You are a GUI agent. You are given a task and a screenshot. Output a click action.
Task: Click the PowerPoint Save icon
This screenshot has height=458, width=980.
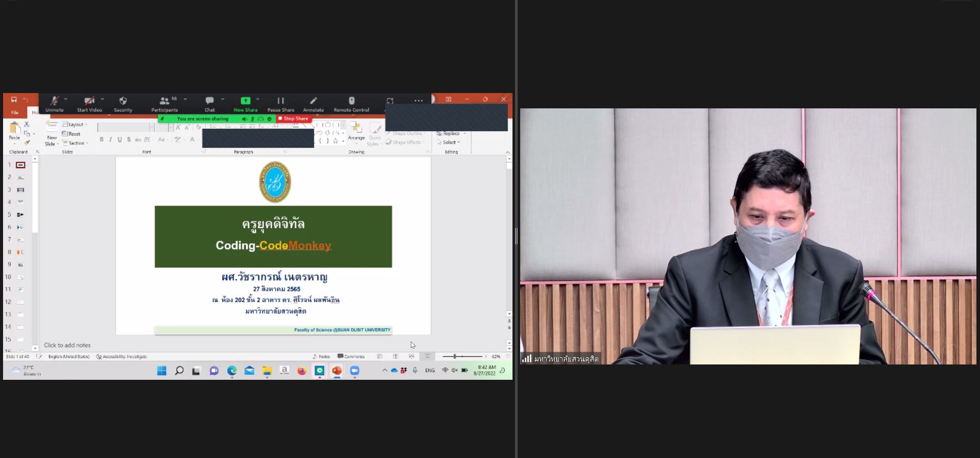click(14, 99)
